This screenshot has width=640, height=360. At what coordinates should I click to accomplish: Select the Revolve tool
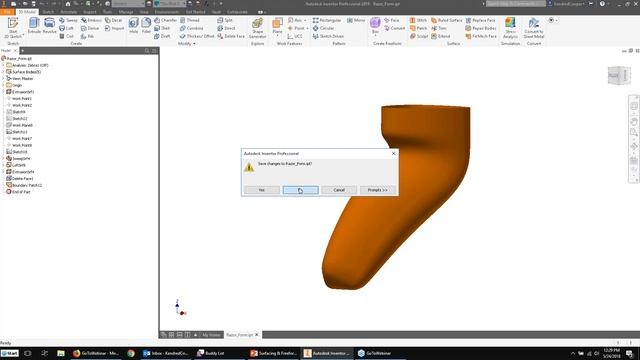[x=49, y=26]
